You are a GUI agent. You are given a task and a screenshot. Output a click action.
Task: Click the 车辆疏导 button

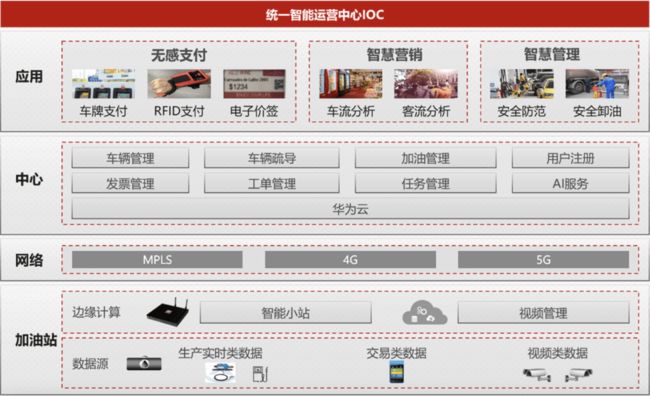point(272,158)
